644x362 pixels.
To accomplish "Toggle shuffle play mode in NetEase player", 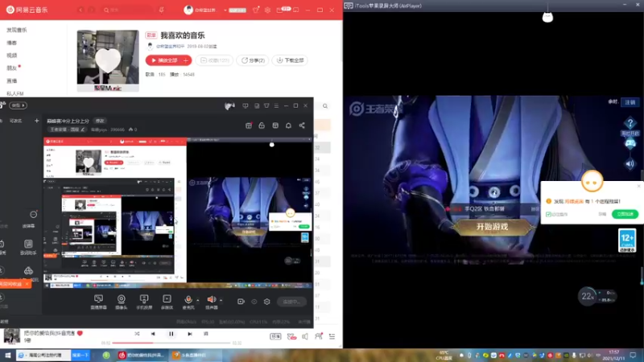I will click(x=137, y=334).
